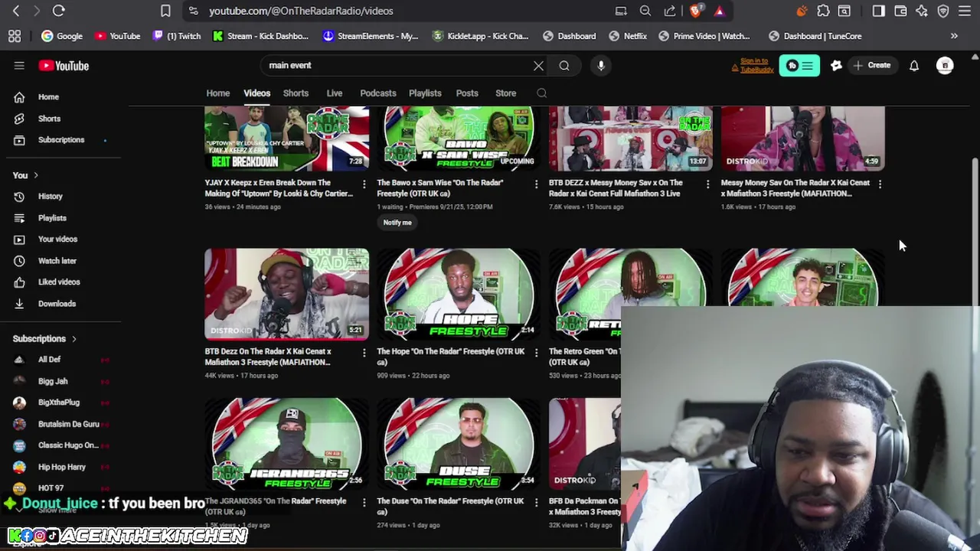
Task: Click the bookmark icon in address bar
Action: (165, 11)
